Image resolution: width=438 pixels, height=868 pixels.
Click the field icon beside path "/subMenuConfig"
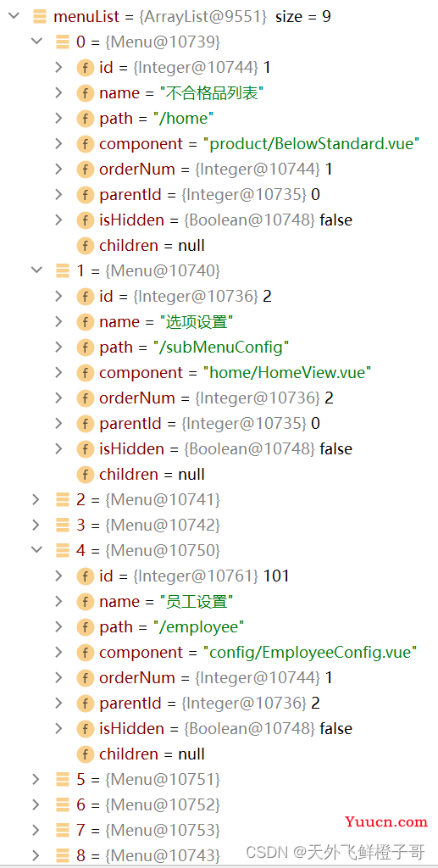pyautogui.click(x=86, y=348)
